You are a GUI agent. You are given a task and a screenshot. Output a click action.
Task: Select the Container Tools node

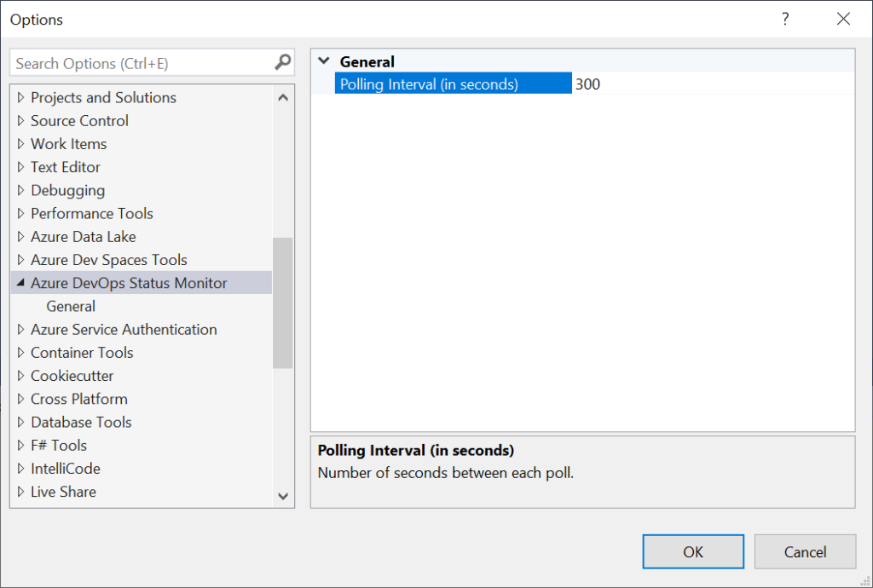click(x=82, y=352)
